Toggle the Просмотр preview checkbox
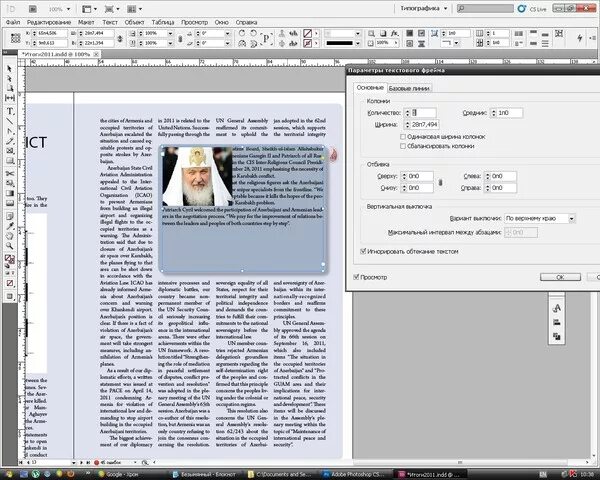Image resolution: width=600 pixels, height=480 pixels. tap(356, 277)
